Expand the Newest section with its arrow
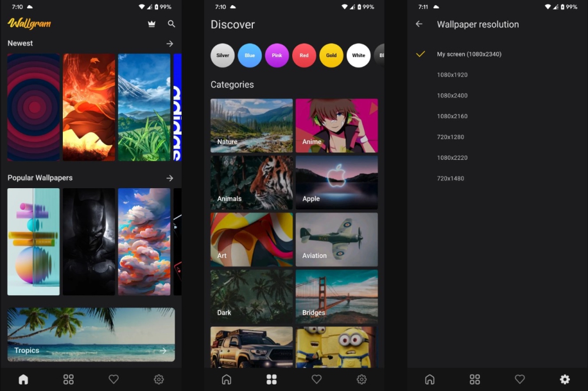This screenshot has height=391, width=588. coord(169,44)
